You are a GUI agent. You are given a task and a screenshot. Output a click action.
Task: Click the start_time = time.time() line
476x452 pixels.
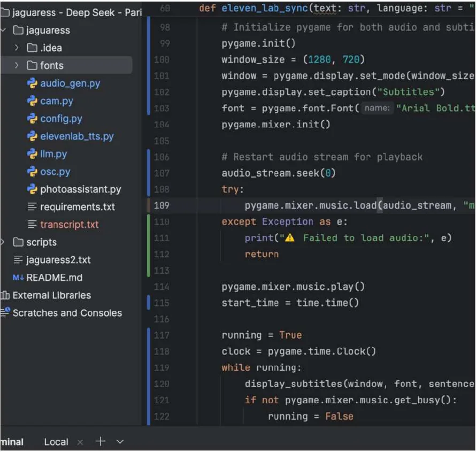[x=290, y=303]
